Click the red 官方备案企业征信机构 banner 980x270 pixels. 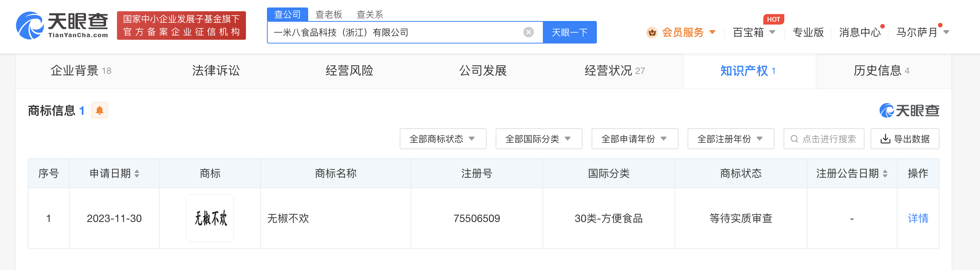pyautogui.click(x=181, y=25)
